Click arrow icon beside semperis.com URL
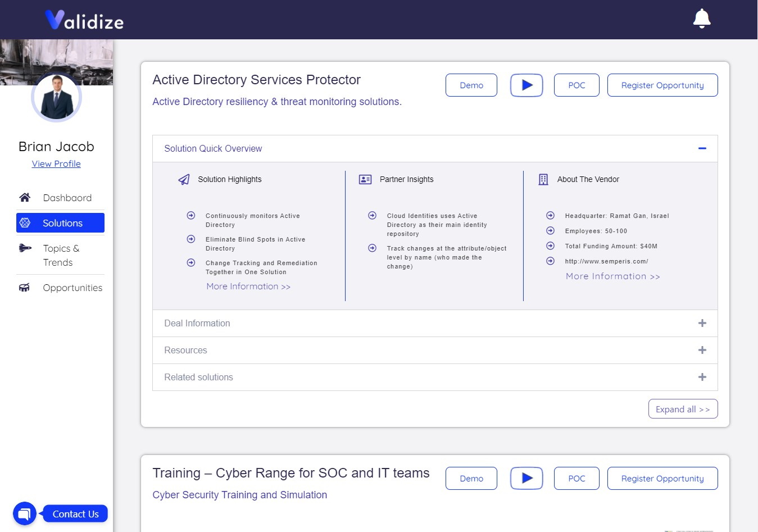 click(551, 261)
